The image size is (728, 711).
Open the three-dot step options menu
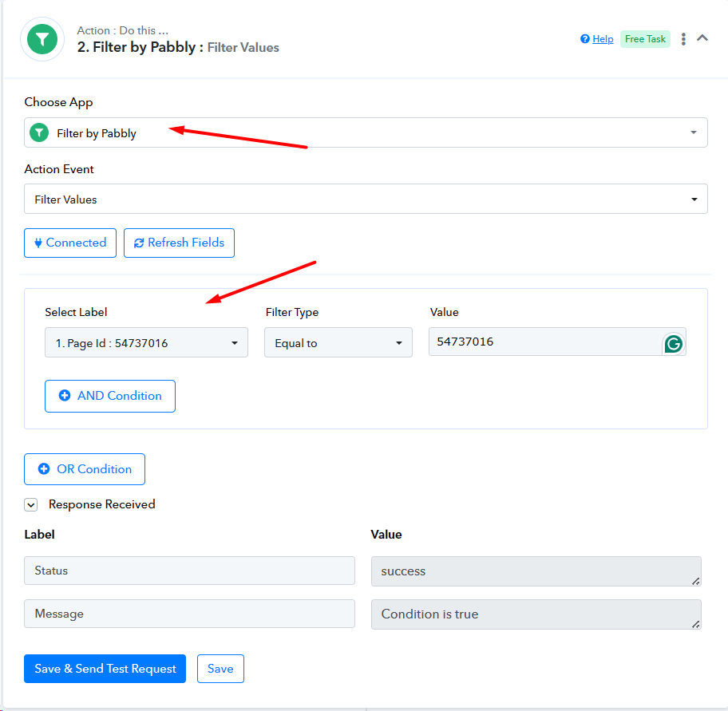click(x=683, y=39)
